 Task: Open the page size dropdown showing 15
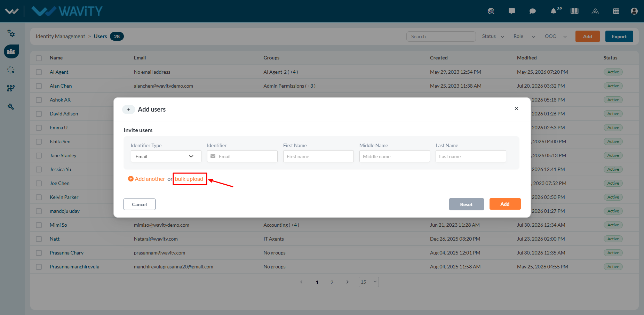[369, 282]
